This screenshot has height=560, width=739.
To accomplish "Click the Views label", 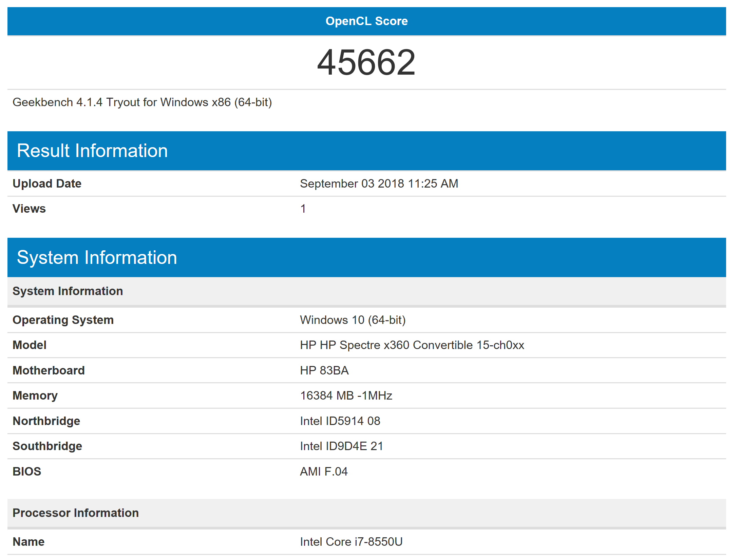I will pos(29,209).
